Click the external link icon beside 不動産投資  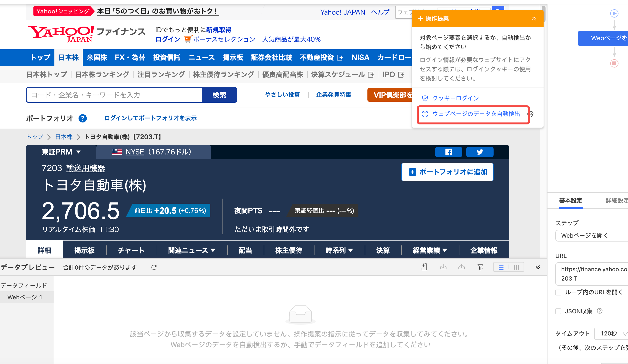[340, 58]
